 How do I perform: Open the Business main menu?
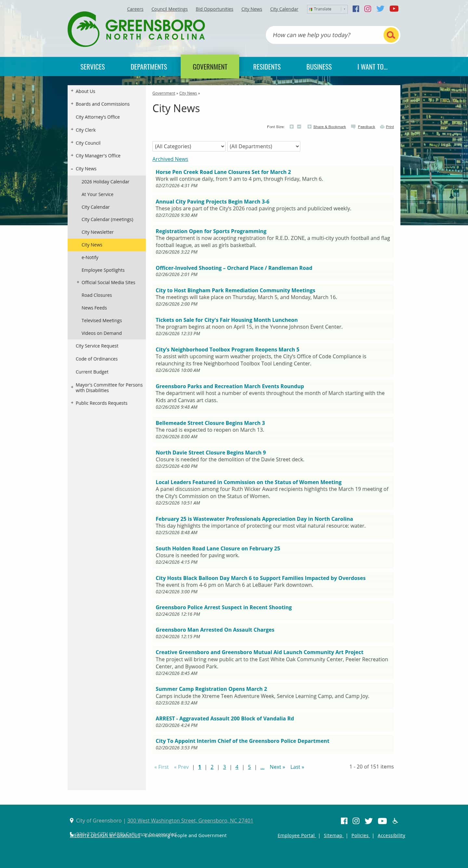[x=319, y=67]
